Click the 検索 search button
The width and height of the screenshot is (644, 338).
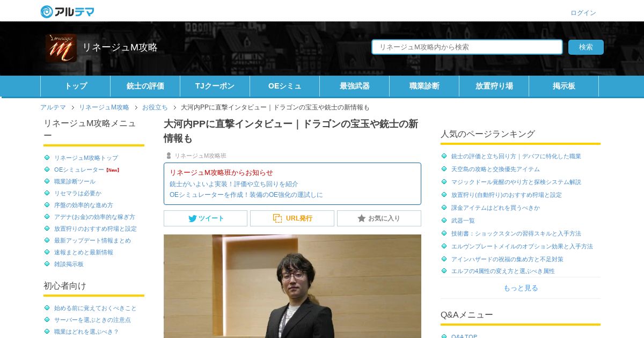coord(586,47)
